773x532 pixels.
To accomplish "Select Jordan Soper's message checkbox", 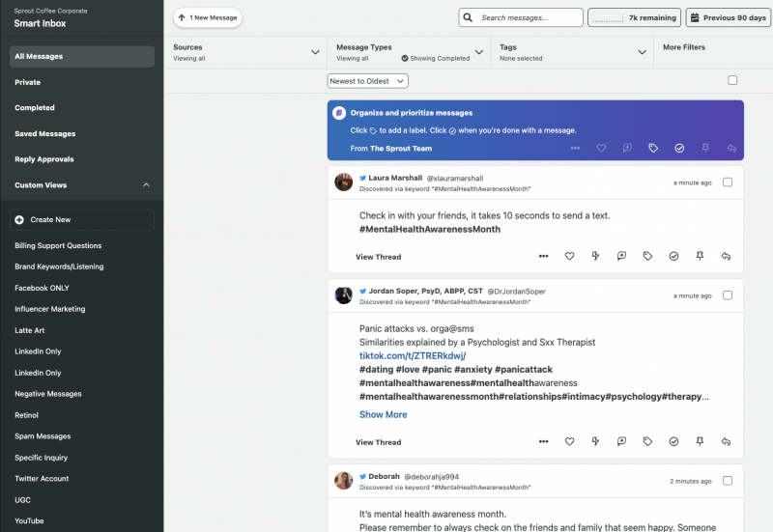I will (x=728, y=295).
